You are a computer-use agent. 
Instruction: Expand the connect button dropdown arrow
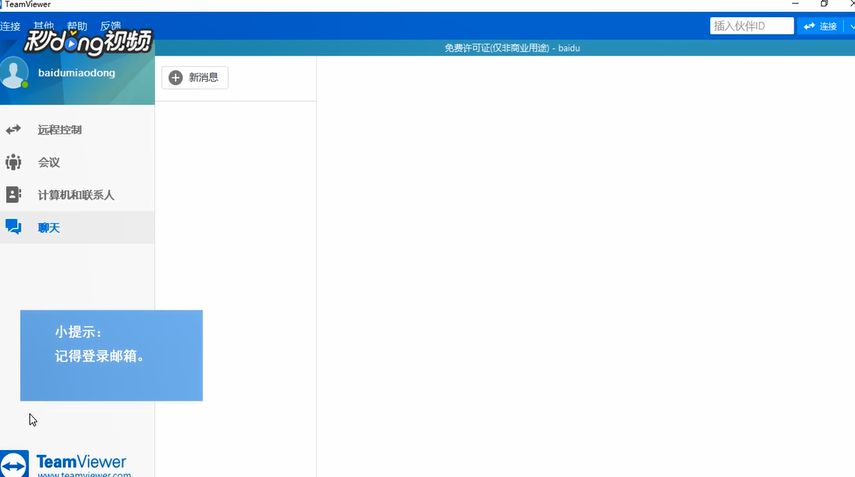tap(850, 26)
